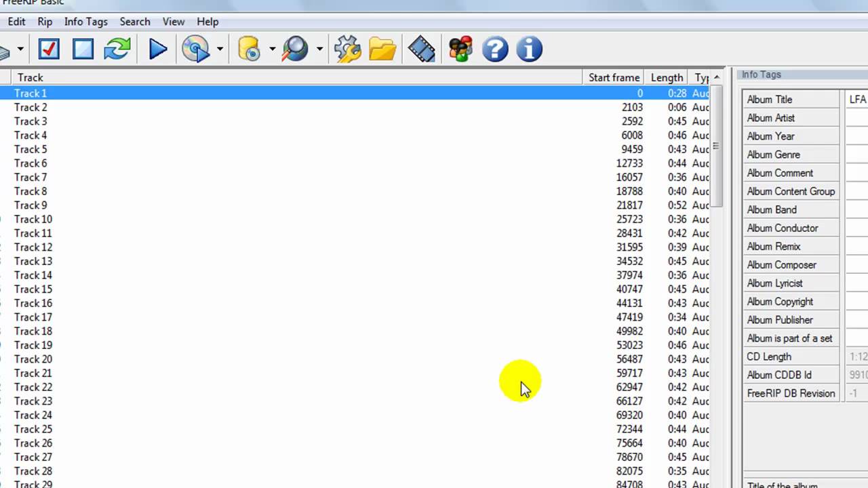Click the Album Comment label
The image size is (868, 488).
[780, 173]
